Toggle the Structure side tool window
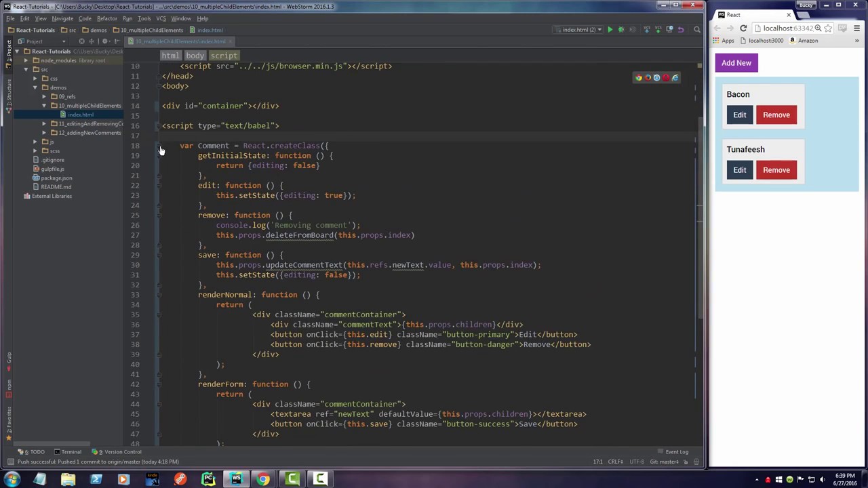The height and width of the screenshot is (488, 868). click(x=9, y=96)
